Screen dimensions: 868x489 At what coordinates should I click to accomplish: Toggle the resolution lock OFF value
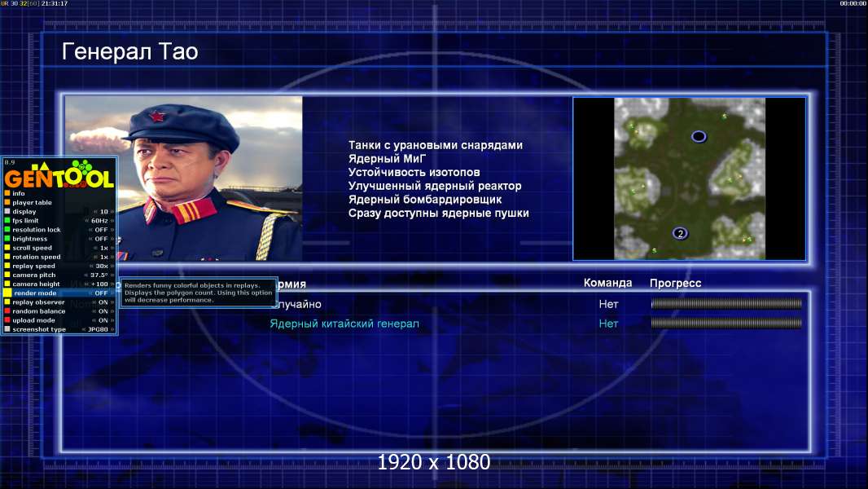[101, 229]
